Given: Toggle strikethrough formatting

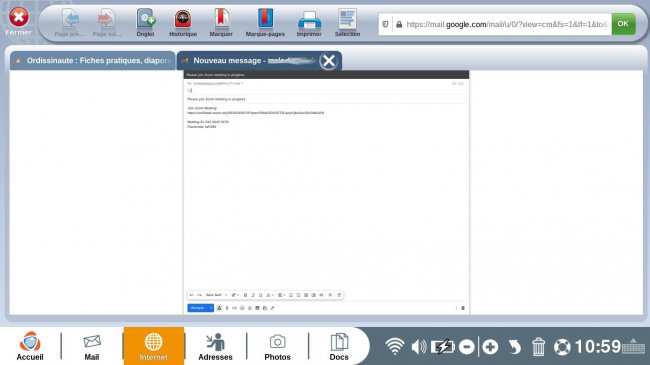Looking at the screenshot, I should [x=330, y=295].
